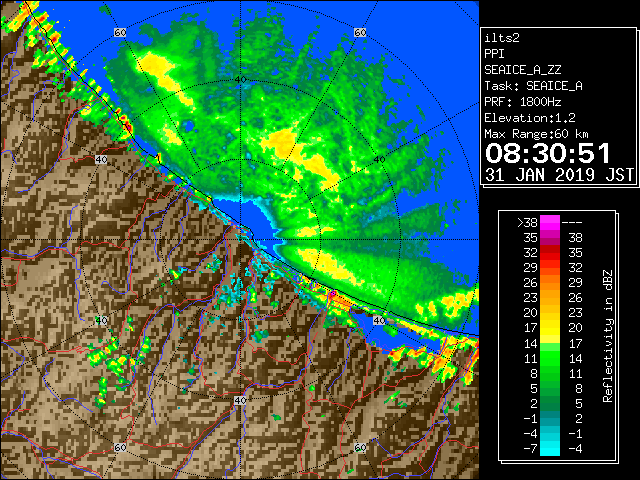
Task: Click the "40" ring label directly north of center
Action: [x=240, y=80]
